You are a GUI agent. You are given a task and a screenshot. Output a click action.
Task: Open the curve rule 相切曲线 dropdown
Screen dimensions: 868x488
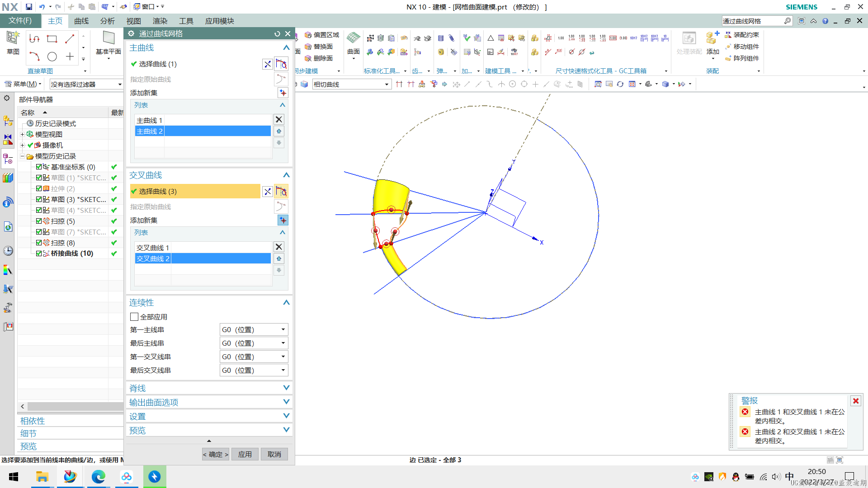(351, 84)
